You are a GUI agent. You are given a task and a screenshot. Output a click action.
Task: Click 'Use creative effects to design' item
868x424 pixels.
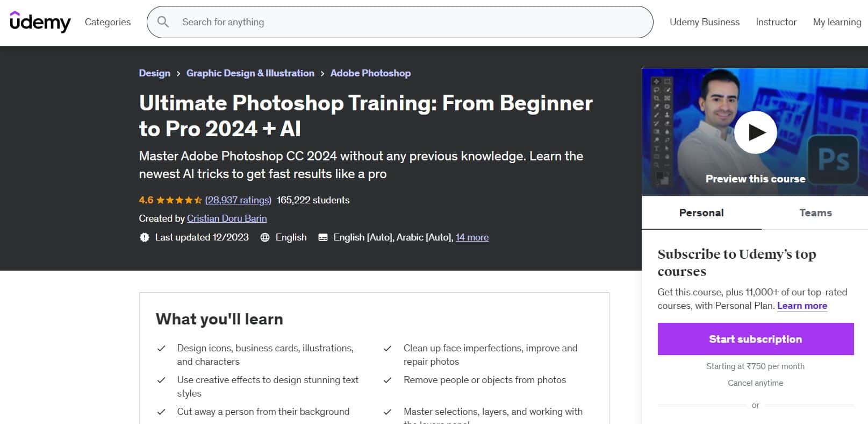tap(268, 386)
